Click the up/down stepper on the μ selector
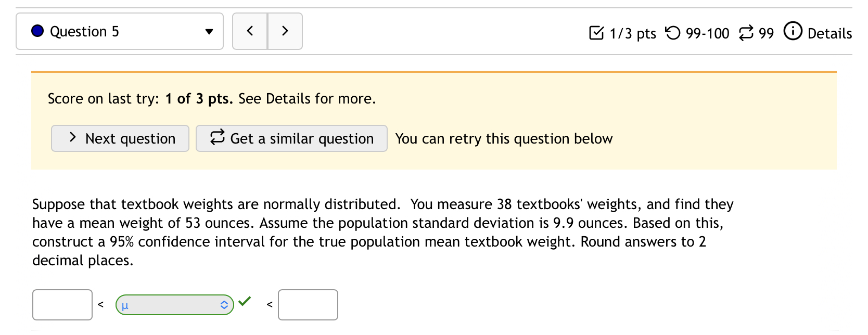This screenshot has height=335, width=868. pyautogui.click(x=224, y=305)
